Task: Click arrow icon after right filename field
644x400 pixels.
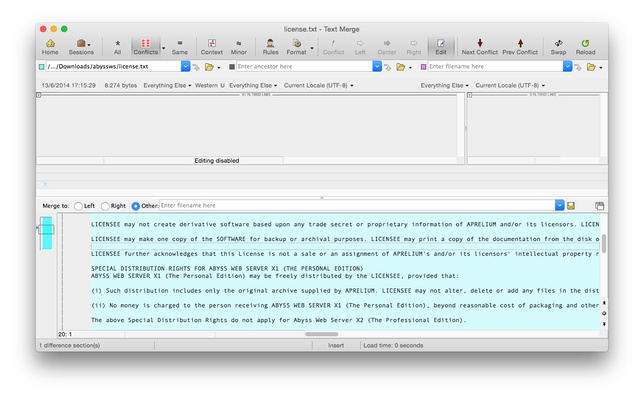Action: (x=578, y=67)
